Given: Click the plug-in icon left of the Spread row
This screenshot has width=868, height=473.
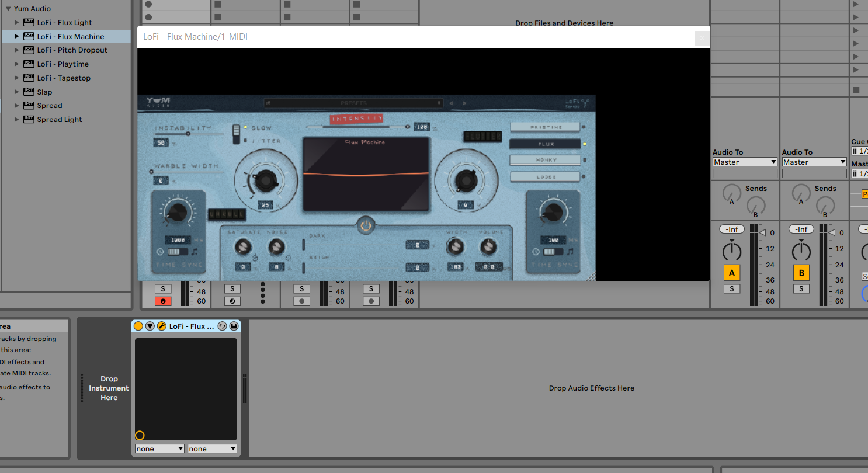Looking at the screenshot, I should (28, 106).
